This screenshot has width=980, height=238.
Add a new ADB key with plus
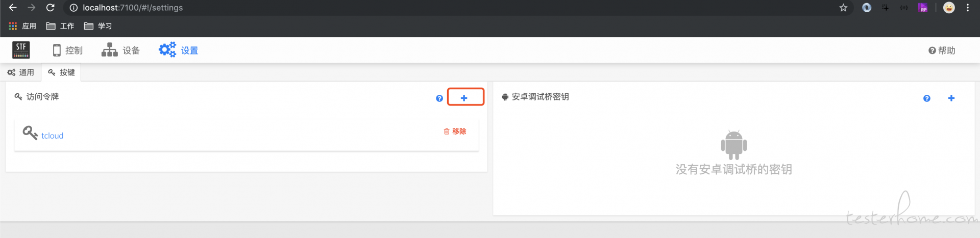coord(951,98)
